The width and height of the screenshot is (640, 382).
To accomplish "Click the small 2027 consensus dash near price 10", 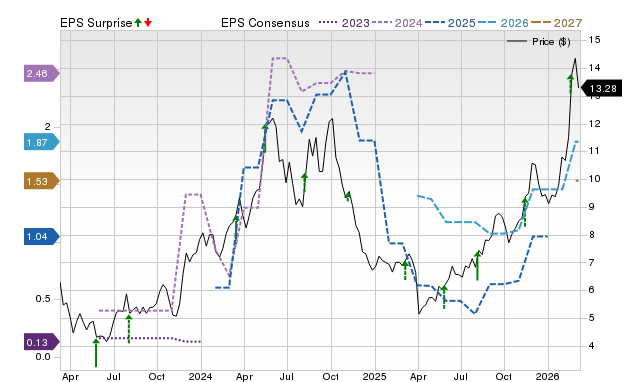I will point(577,181).
